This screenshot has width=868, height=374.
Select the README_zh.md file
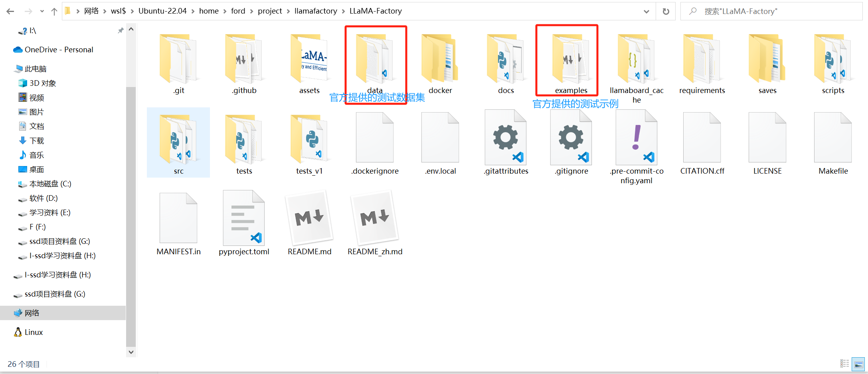(375, 224)
